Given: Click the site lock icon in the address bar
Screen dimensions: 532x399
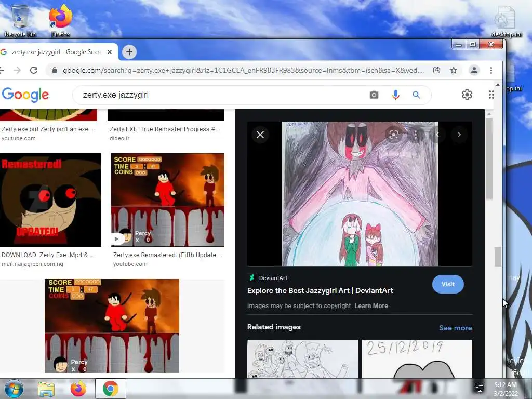Looking at the screenshot, I should click(x=54, y=70).
